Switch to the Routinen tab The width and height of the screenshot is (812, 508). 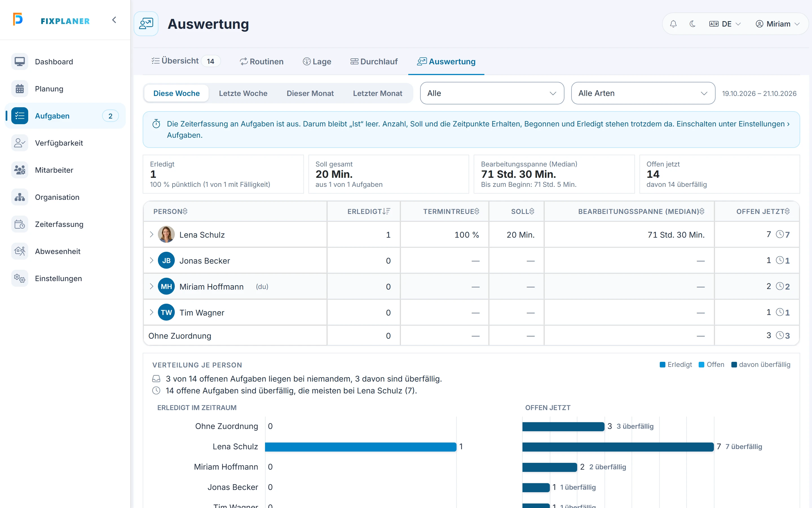pyautogui.click(x=262, y=62)
